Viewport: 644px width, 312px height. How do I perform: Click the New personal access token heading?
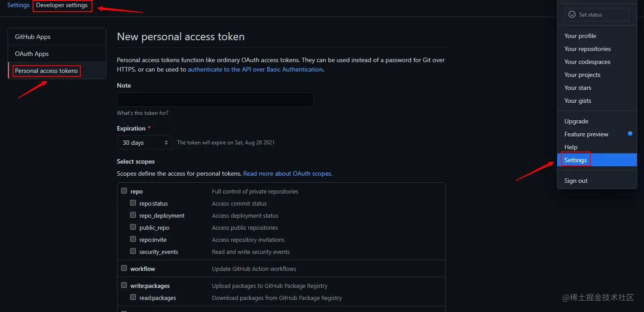pos(181,37)
